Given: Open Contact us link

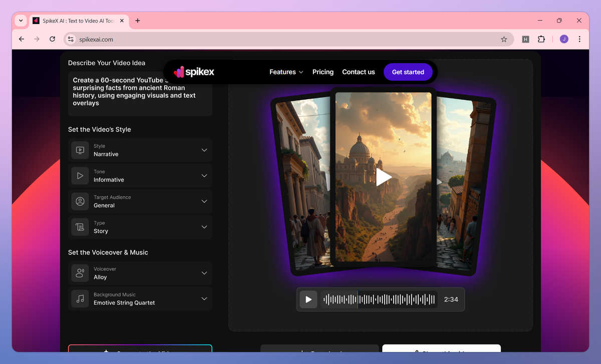Looking at the screenshot, I should 359,72.
